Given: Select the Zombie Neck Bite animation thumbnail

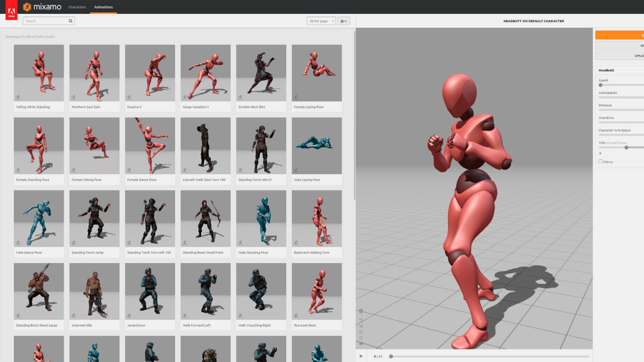Looking at the screenshot, I should tap(261, 73).
